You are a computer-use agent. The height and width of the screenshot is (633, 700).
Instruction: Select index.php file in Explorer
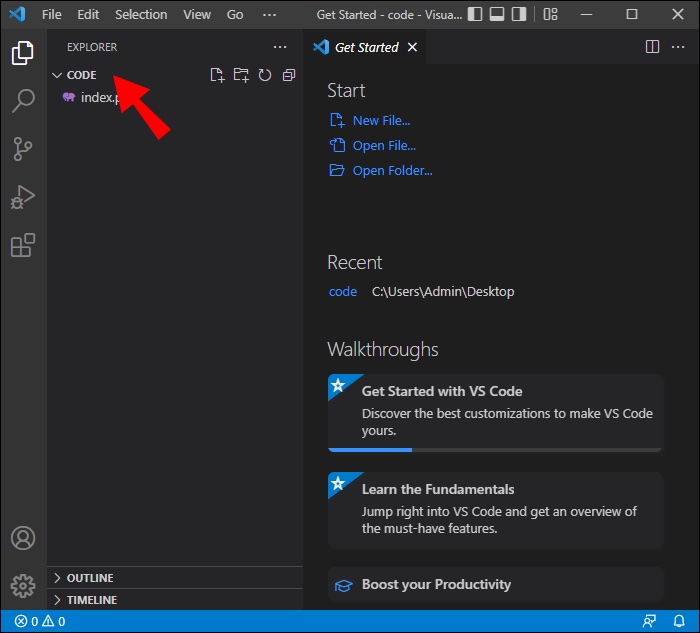(x=95, y=97)
